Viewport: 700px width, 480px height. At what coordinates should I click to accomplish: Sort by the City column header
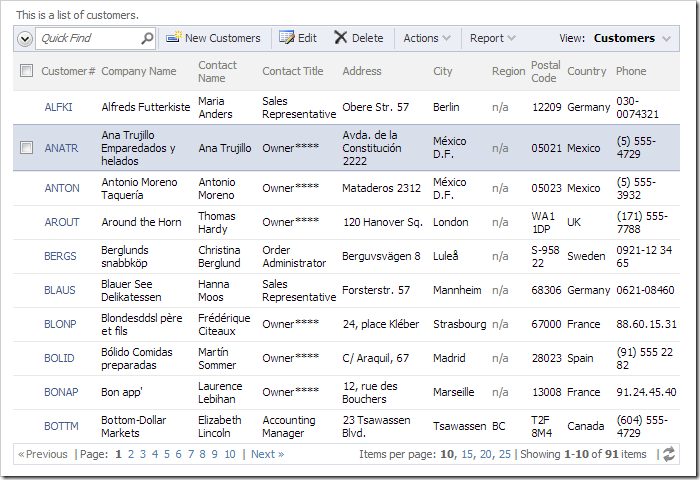click(443, 71)
